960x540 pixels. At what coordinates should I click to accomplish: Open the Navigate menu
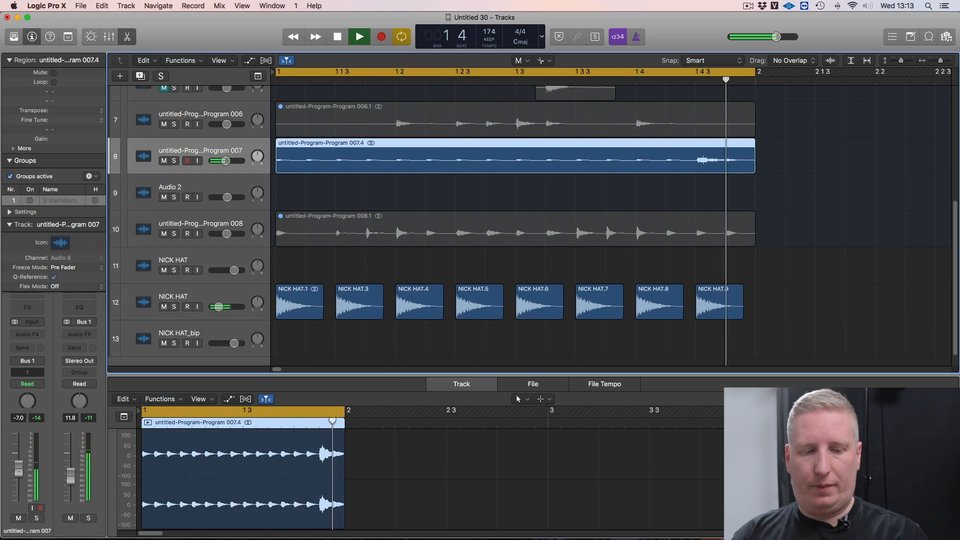point(158,6)
